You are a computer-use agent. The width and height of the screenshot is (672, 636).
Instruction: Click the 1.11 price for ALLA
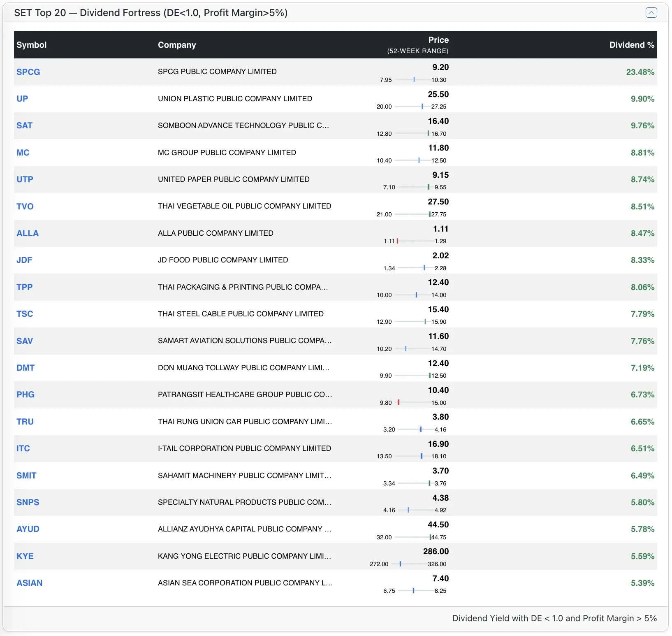[440, 229]
